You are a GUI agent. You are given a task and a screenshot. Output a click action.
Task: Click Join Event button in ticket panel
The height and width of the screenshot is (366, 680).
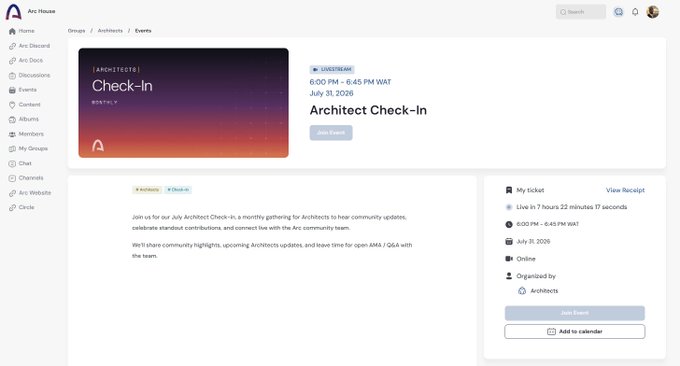[x=575, y=313]
